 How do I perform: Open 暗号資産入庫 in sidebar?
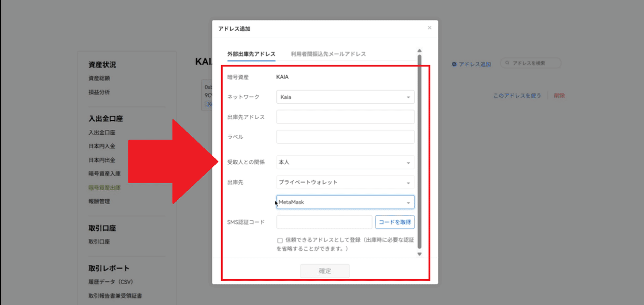click(x=105, y=174)
